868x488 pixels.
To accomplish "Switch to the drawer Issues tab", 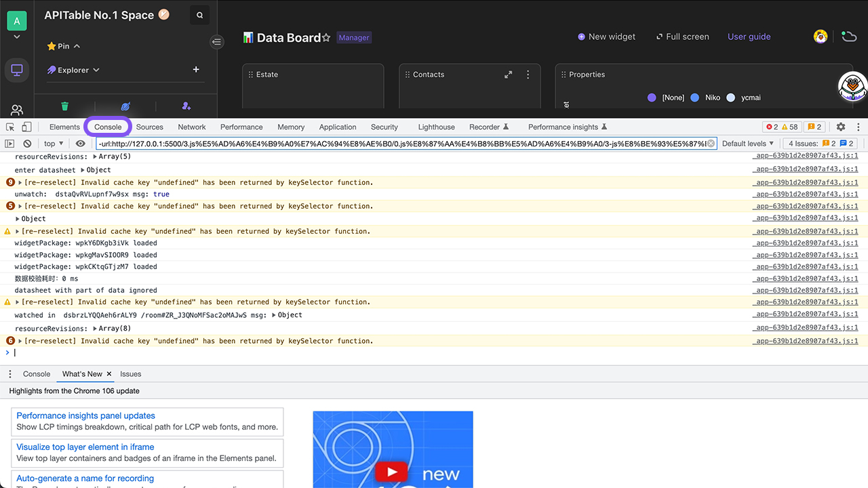I will pos(131,374).
